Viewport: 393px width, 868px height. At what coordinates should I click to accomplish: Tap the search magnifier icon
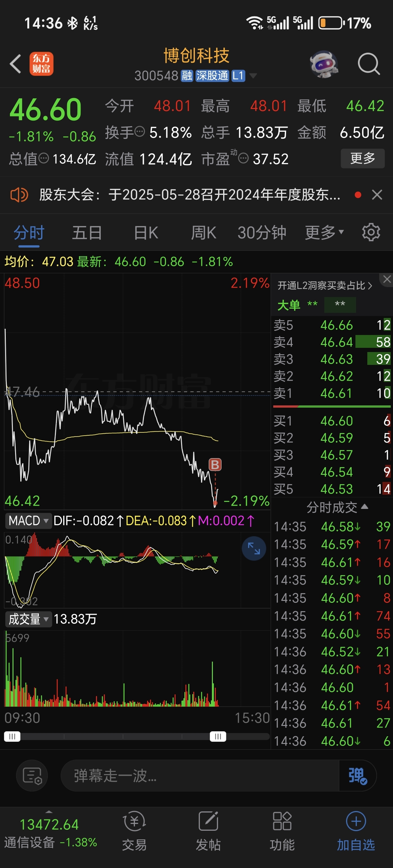tap(369, 64)
